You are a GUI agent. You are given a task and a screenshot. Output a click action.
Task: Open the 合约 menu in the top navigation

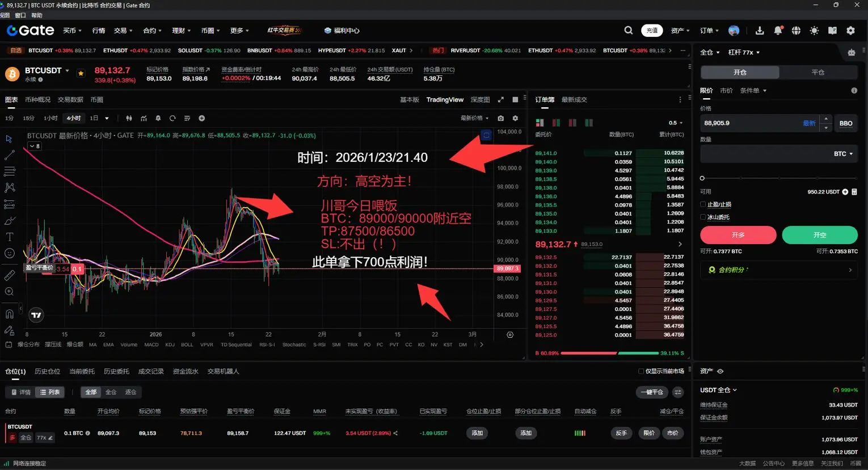(152, 31)
